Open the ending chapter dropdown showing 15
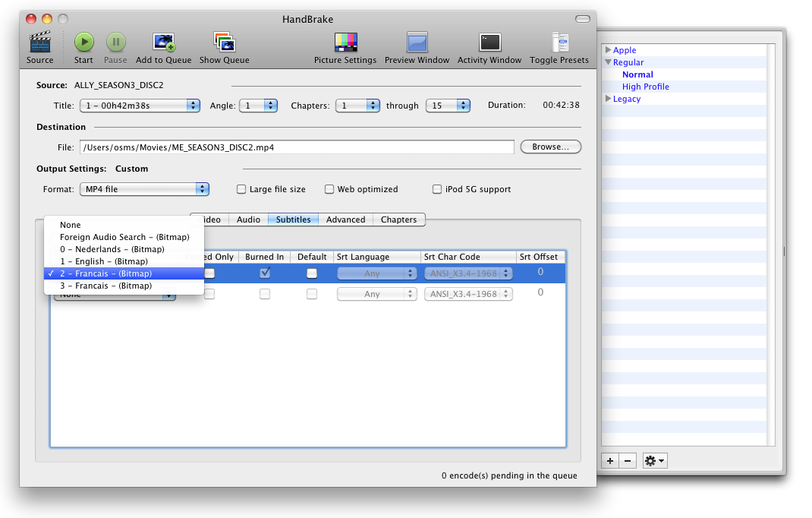 (x=448, y=106)
